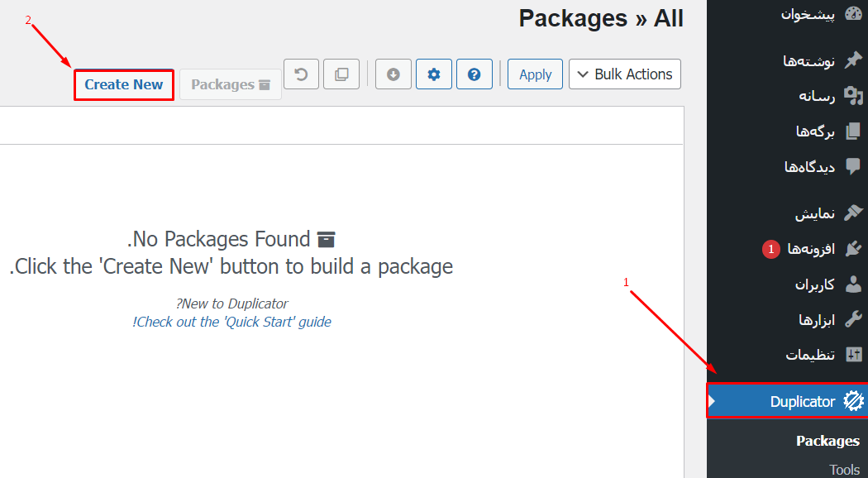Open the Bulk Actions dropdown
This screenshot has width=868, height=478.
coord(625,74)
